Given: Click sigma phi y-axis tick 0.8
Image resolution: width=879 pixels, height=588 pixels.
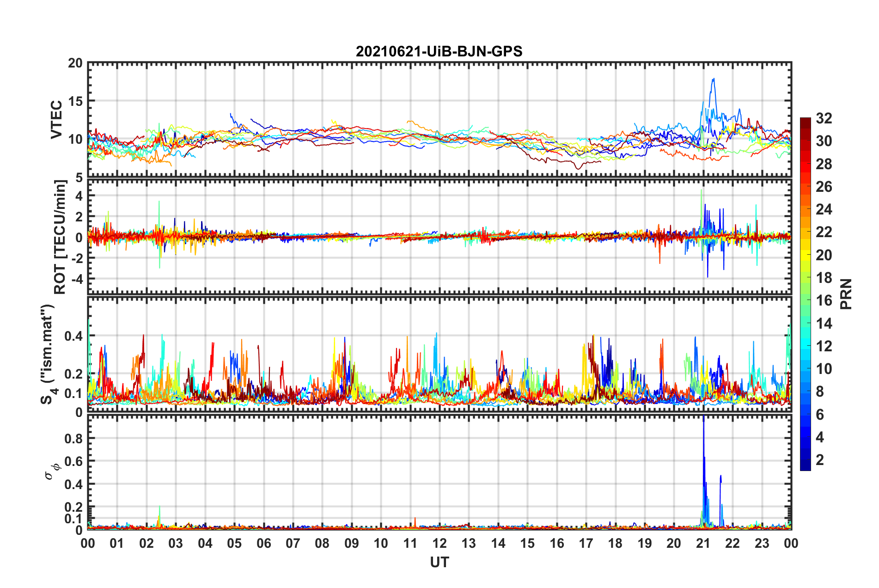Looking at the screenshot, I should (x=73, y=438).
